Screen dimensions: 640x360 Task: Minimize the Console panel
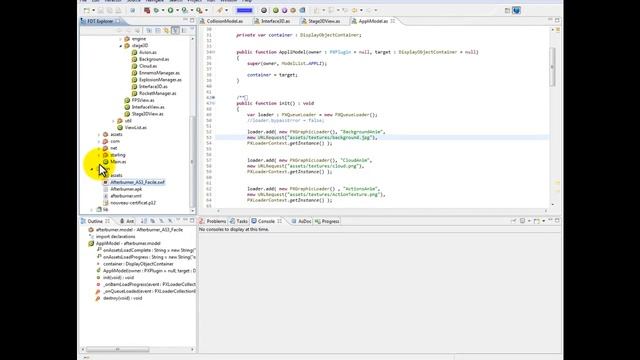tap(550, 220)
